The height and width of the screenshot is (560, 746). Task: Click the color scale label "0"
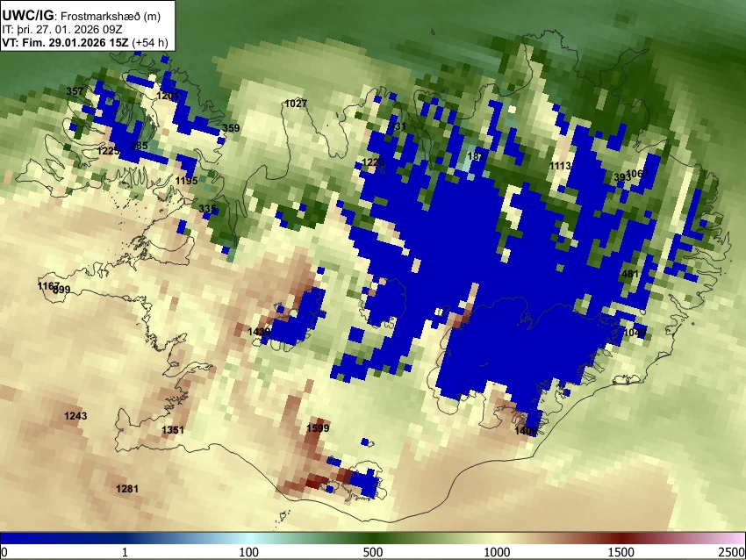(x=4, y=552)
